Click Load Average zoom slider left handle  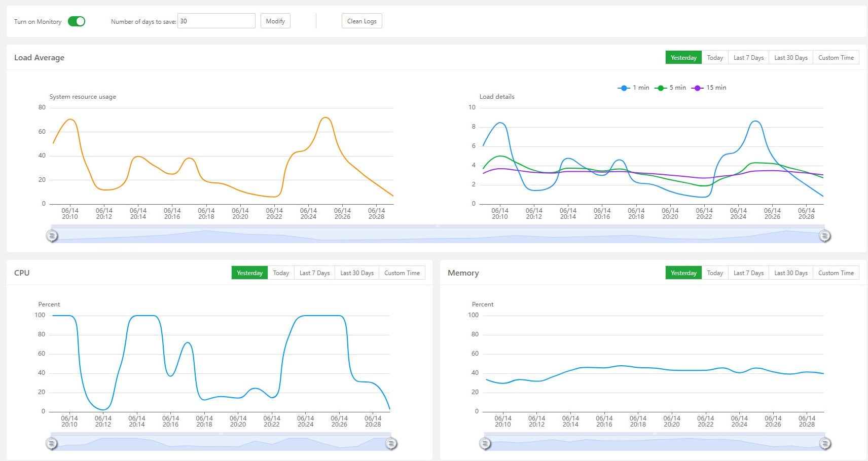[x=52, y=236]
